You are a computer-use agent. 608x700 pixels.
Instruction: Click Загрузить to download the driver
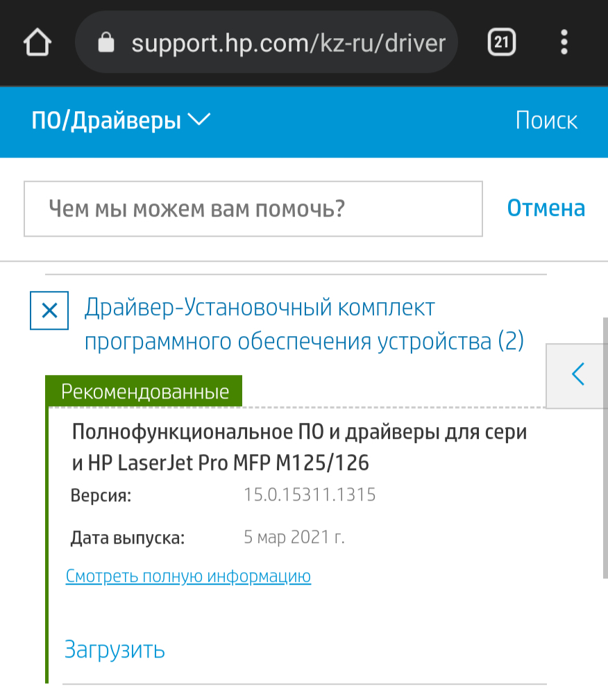click(x=115, y=649)
